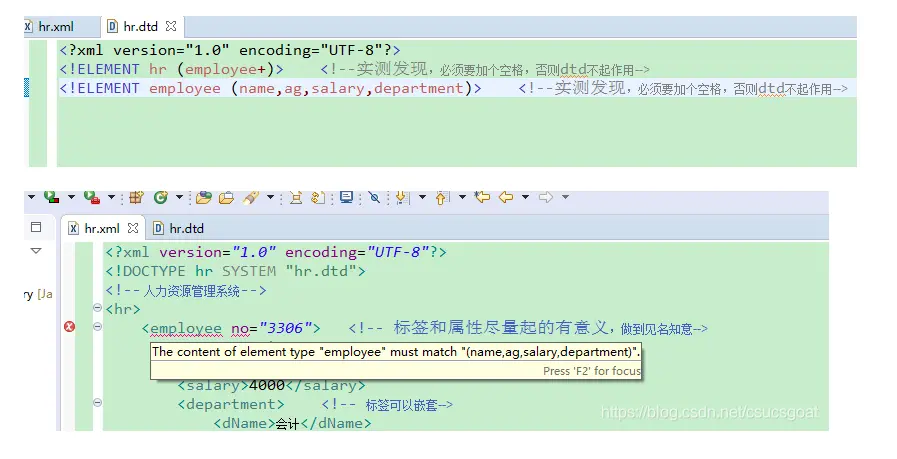Viewport: 897px width, 459px height.
Task: Click the Open Type icon
Action: [204, 197]
